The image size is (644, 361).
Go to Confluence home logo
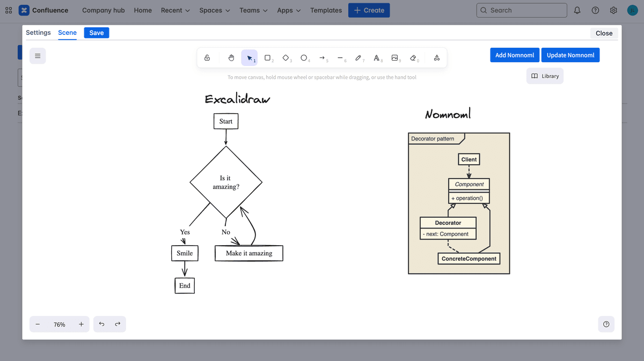pyautogui.click(x=43, y=10)
